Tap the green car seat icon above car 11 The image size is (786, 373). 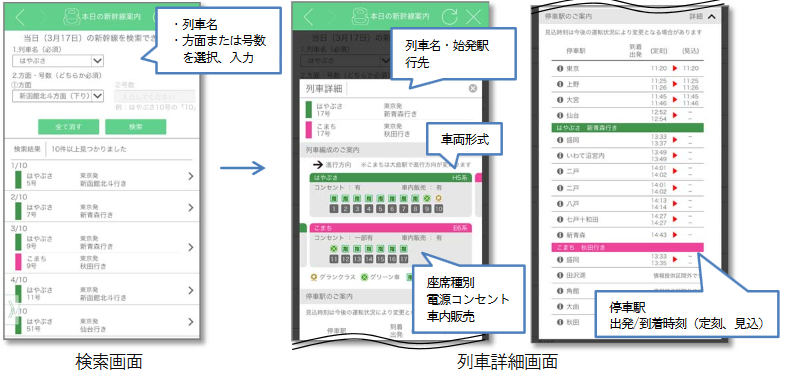(x=334, y=248)
